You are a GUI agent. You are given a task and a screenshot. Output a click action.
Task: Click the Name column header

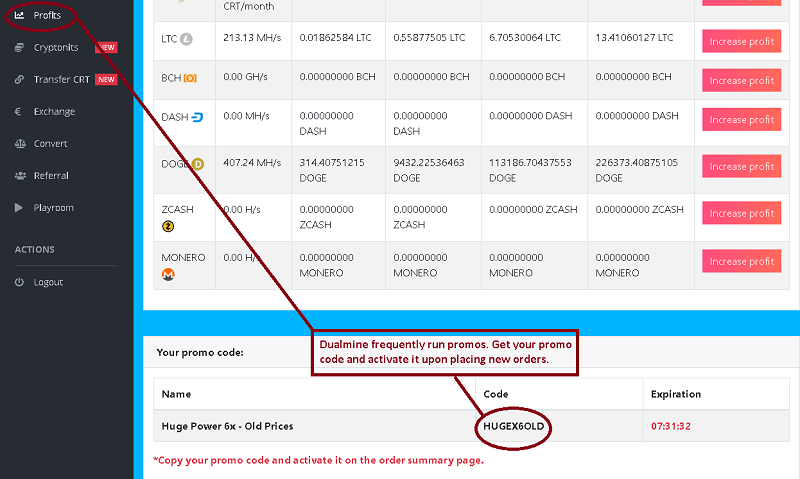[x=176, y=394]
